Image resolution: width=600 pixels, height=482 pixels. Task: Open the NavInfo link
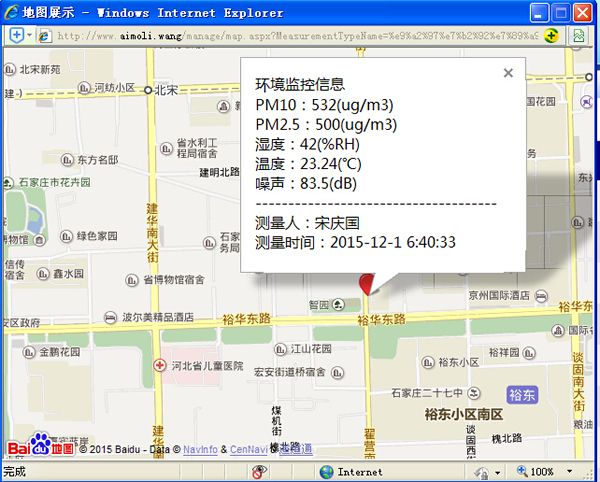click(x=200, y=450)
